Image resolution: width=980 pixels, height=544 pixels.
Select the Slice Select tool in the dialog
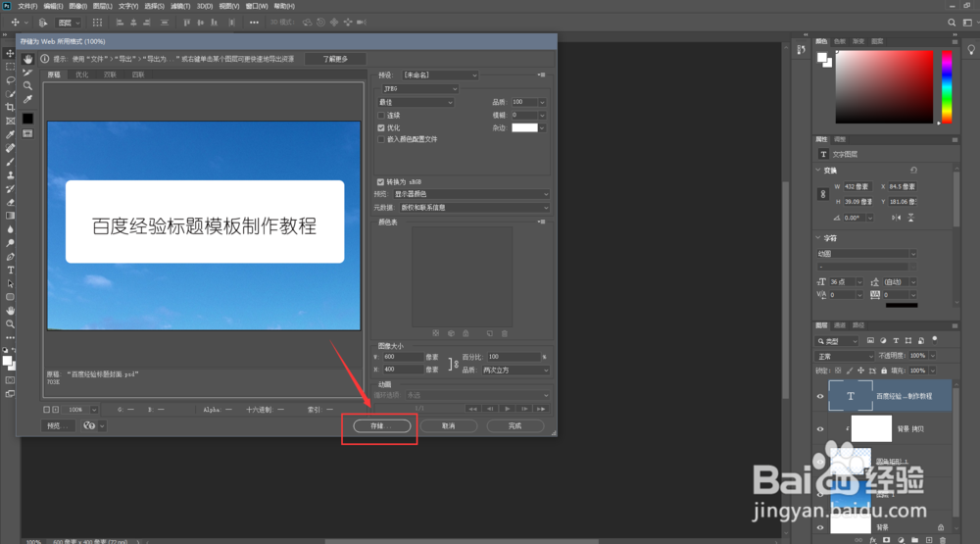tap(27, 73)
